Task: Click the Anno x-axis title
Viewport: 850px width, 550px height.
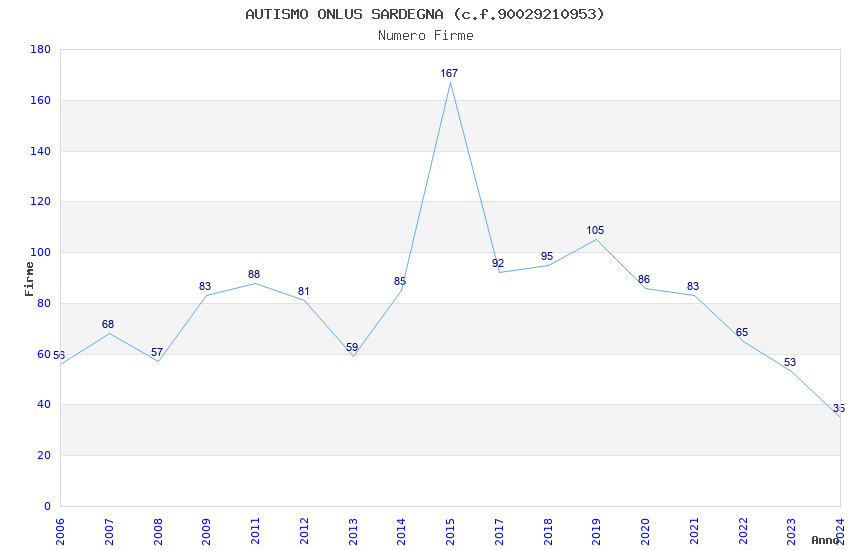Action: pyautogui.click(x=825, y=540)
